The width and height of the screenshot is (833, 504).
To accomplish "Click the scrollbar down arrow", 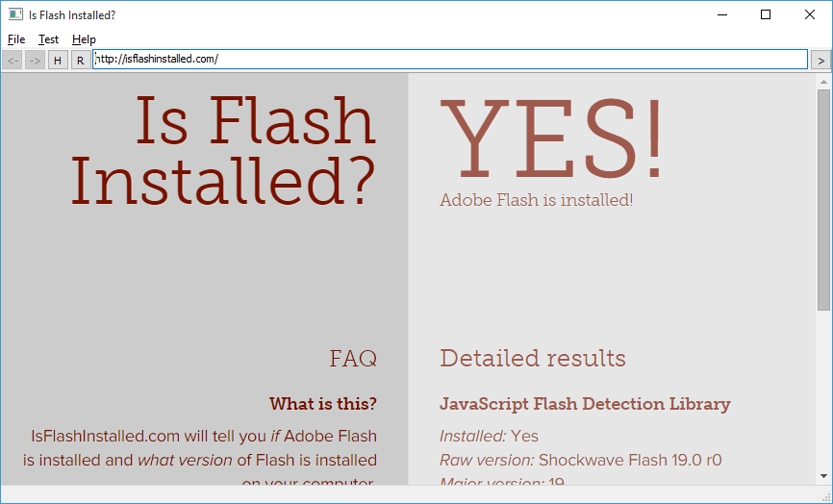I will tap(823, 476).
